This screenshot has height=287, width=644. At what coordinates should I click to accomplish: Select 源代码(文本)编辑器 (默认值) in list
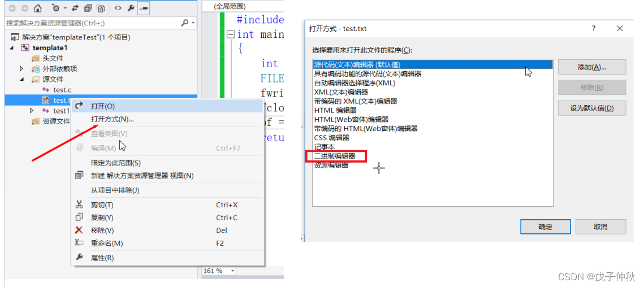tap(433, 64)
